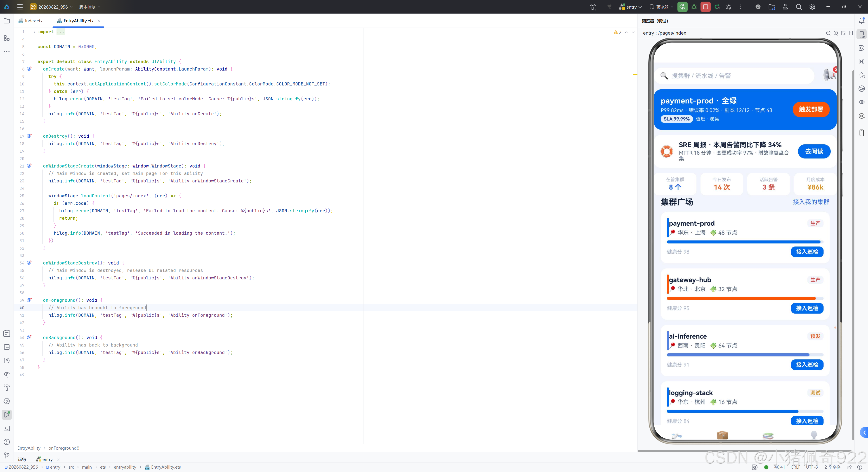Click ai-inference health progress bar
Image resolution: width=868 pixels, height=472 pixels.
tap(745, 355)
